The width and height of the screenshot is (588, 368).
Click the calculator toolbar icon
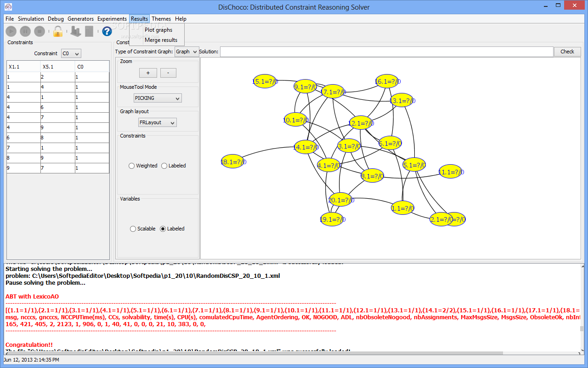(89, 31)
